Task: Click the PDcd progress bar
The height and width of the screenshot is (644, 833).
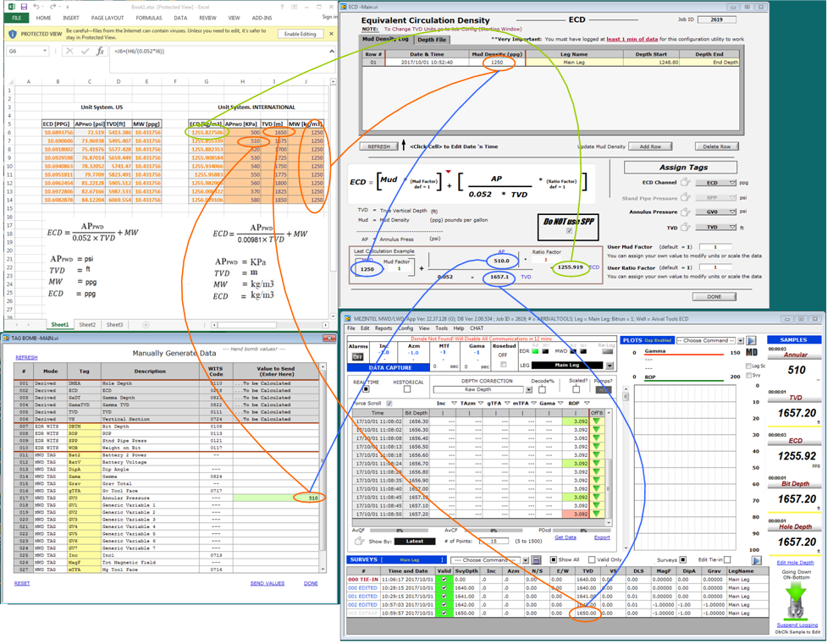Action: 583,531
